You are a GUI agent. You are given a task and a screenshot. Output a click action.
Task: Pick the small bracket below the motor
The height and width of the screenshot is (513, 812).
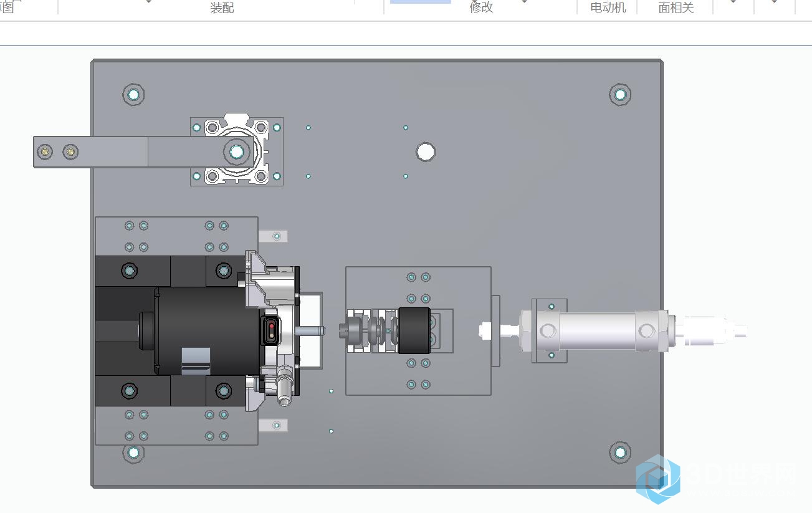tap(273, 425)
